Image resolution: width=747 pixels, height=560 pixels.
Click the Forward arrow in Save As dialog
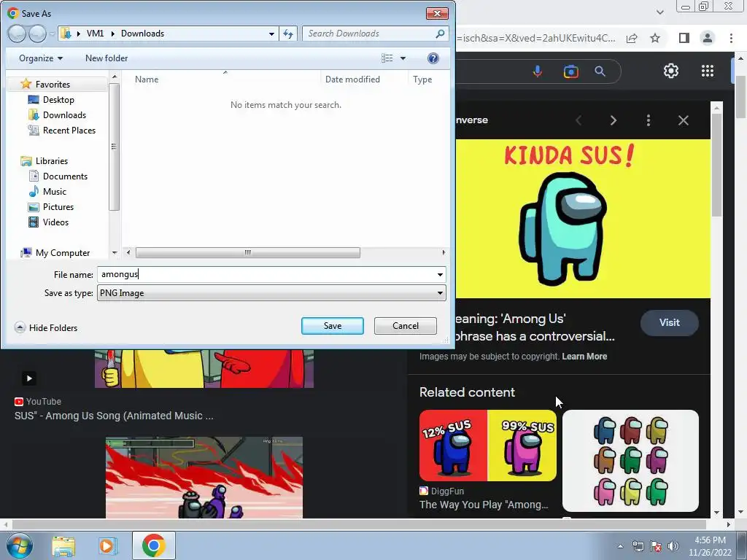pos(37,34)
